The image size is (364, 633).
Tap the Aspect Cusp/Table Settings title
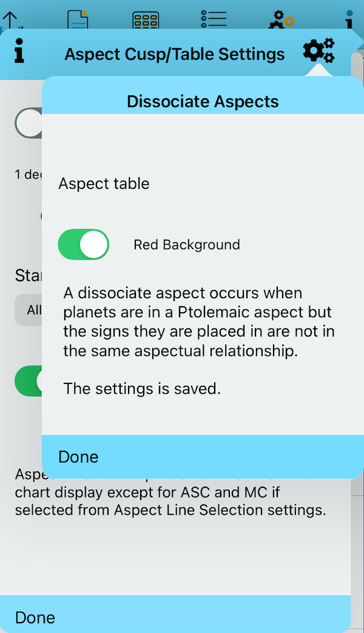(x=175, y=54)
